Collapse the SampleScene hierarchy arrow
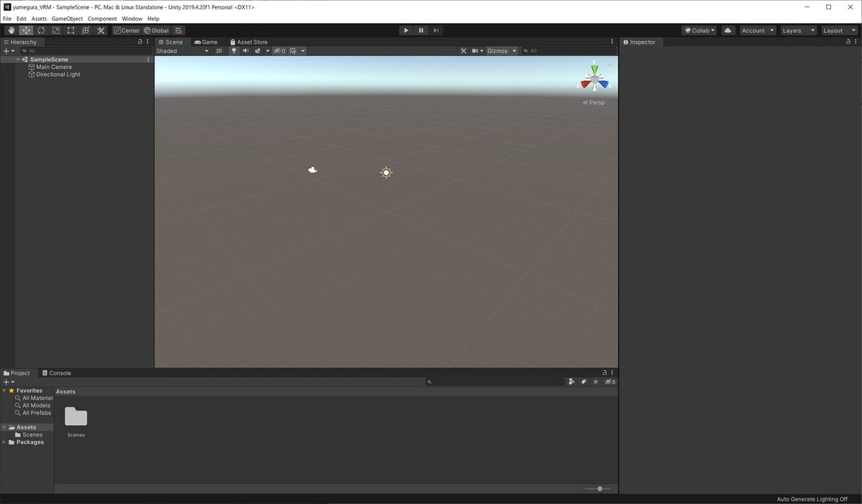 click(x=17, y=59)
